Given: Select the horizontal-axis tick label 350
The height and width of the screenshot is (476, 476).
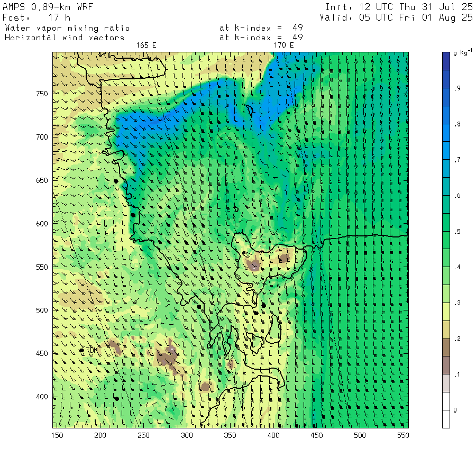Looking at the screenshot, I should [230, 435].
